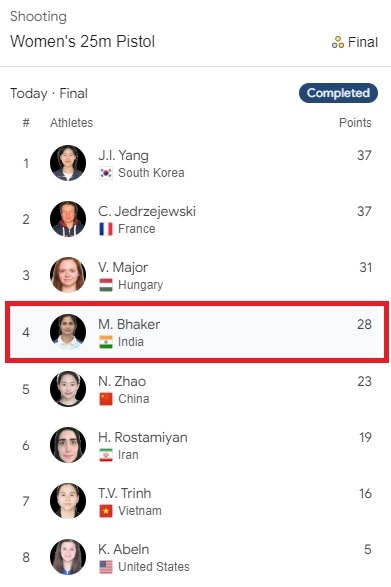The image size is (391, 587).
Task: Open J.I. Yang's athlete photo
Action: click(x=68, y=163)
